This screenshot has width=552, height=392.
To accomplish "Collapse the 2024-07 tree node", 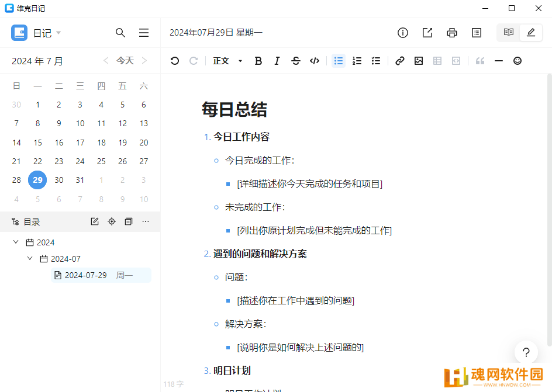I will tap(30, 258).
